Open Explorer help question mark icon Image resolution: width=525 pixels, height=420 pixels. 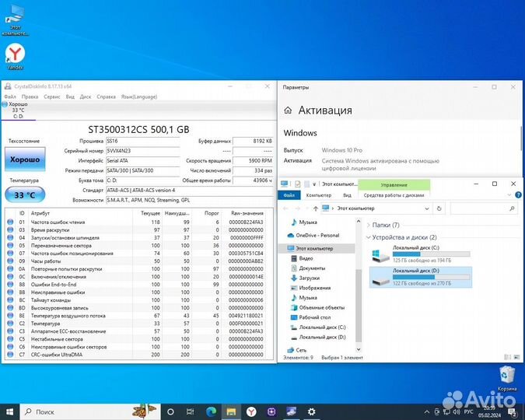518,195
